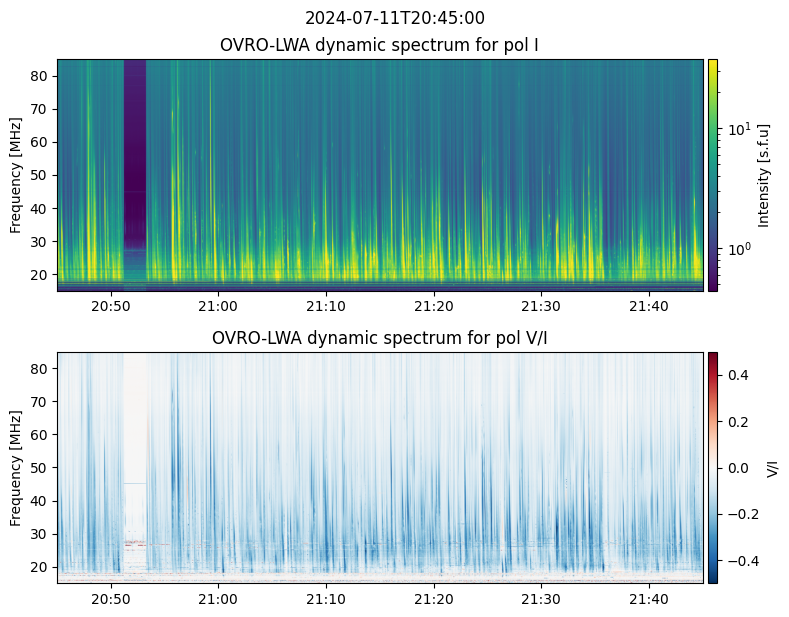Screen dimensions: 789x617
Task: Click the Intensity colorbar on the top plot
Action: pyautogui.click(x=713, y=175)
